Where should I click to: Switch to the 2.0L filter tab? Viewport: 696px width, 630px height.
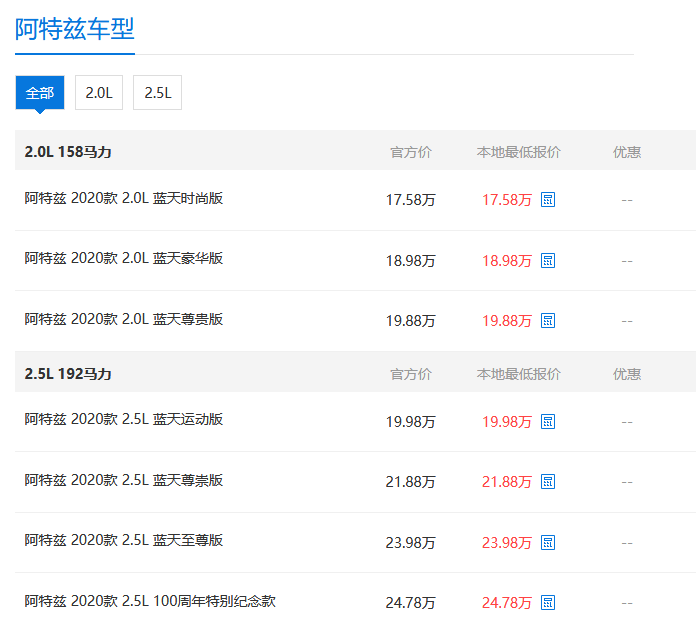pyautogui.click(x=99, y=93)
